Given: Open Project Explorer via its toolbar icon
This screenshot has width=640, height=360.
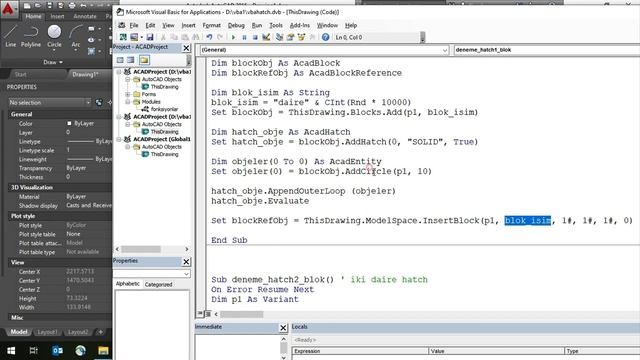Looking at the screenshot, I should (280, 37).
